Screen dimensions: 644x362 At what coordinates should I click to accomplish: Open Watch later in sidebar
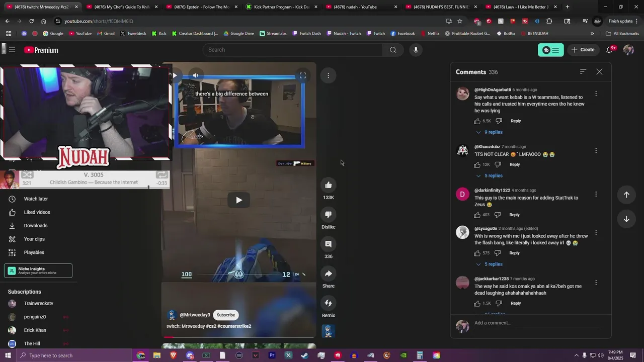tap(36, 199)
